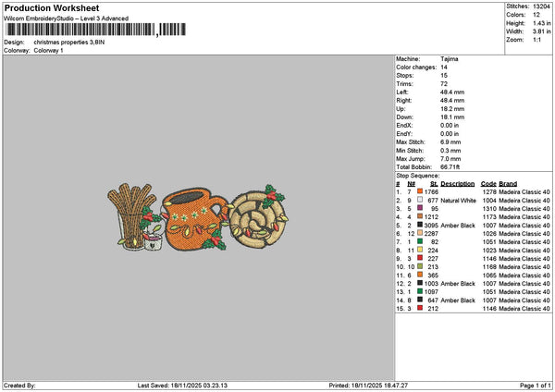Choose the red swatch in stop row 9
The image size is (555, 392).
tap(420, 258)
